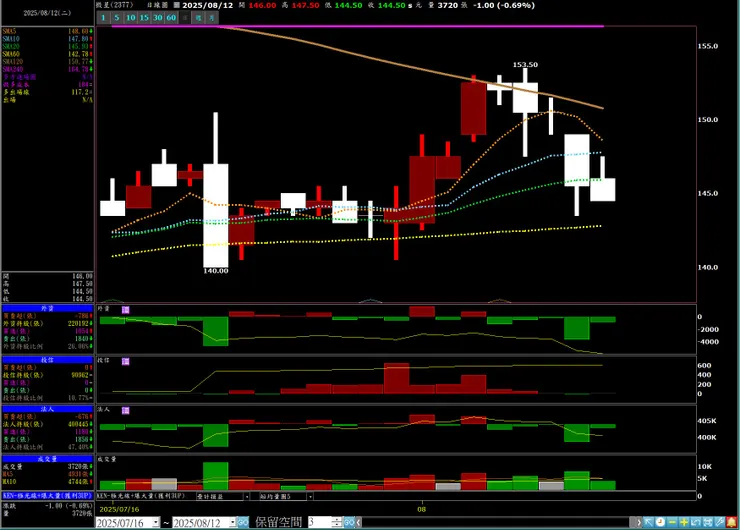The image size is (740, 530).
Task: Switch to 30-minute chart period
Action: click(158, 17)
